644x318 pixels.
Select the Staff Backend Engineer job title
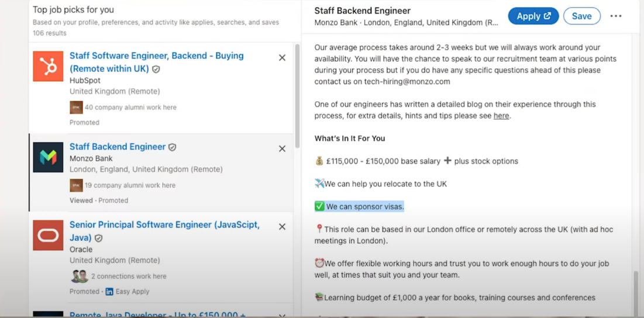[117, 147]
